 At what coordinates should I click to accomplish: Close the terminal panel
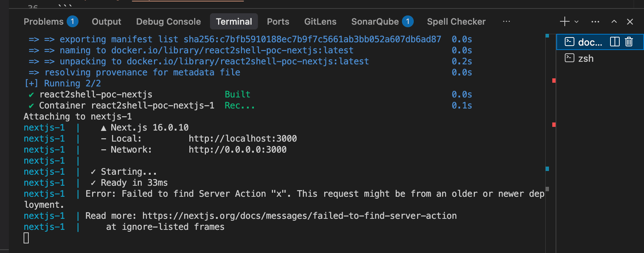click(630, 21)
